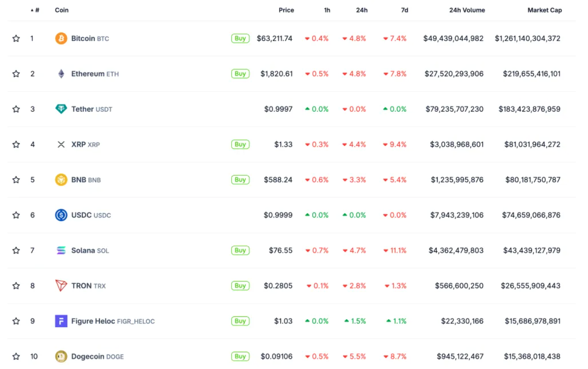Toggle favorite star for Solana
This screenshot has height=369, width=588.
(16, 250)
